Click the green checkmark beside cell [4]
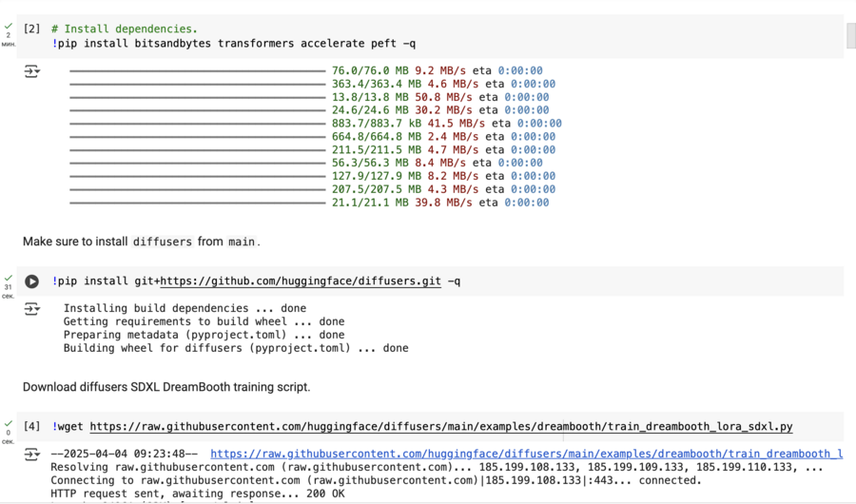The image size is (856, 504). [8, 422]
